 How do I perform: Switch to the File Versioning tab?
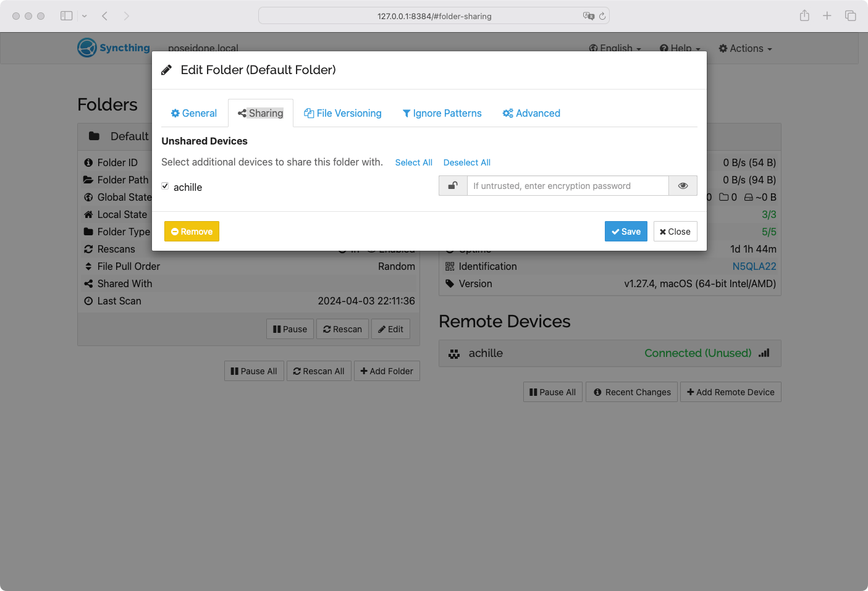coord(343,114)
